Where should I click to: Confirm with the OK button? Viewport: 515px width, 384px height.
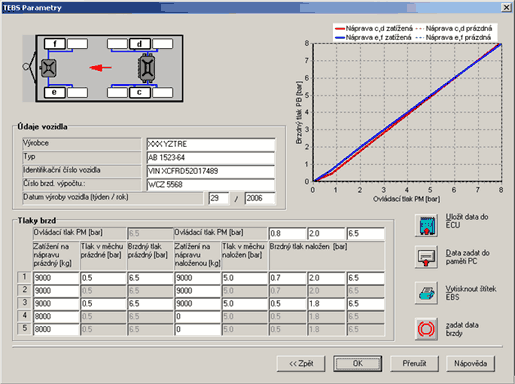pos(358,363)
